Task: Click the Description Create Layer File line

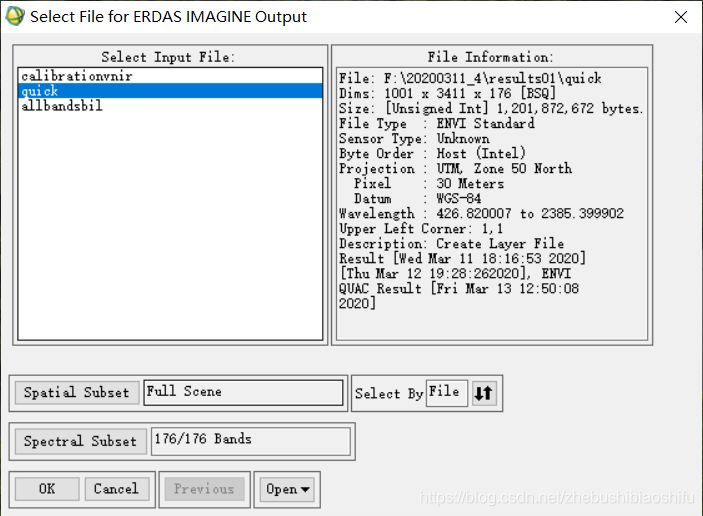Action: pos(451,244)
